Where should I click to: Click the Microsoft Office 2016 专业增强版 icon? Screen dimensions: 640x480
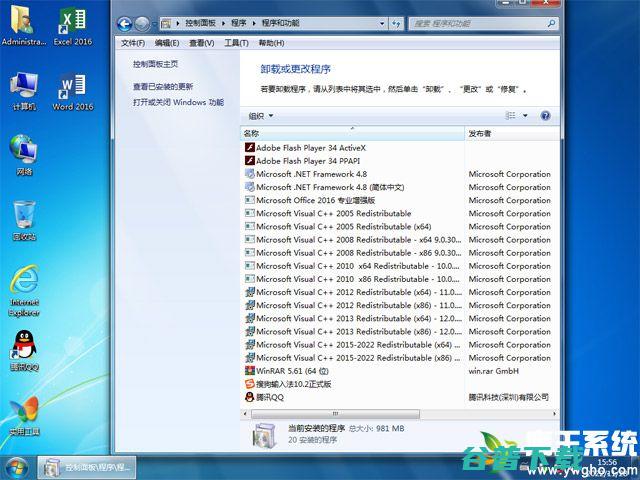(x=249, y=200)
